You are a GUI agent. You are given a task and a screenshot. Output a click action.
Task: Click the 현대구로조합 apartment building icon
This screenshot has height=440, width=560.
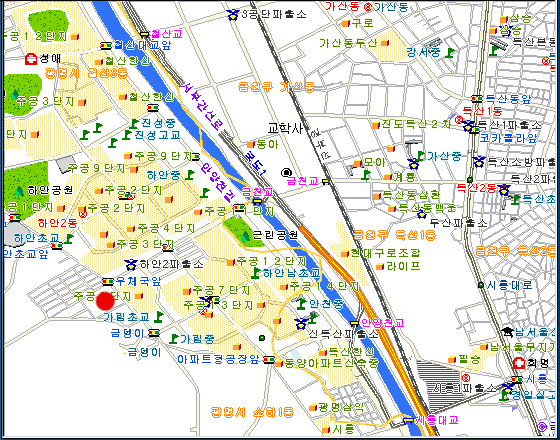345,254
